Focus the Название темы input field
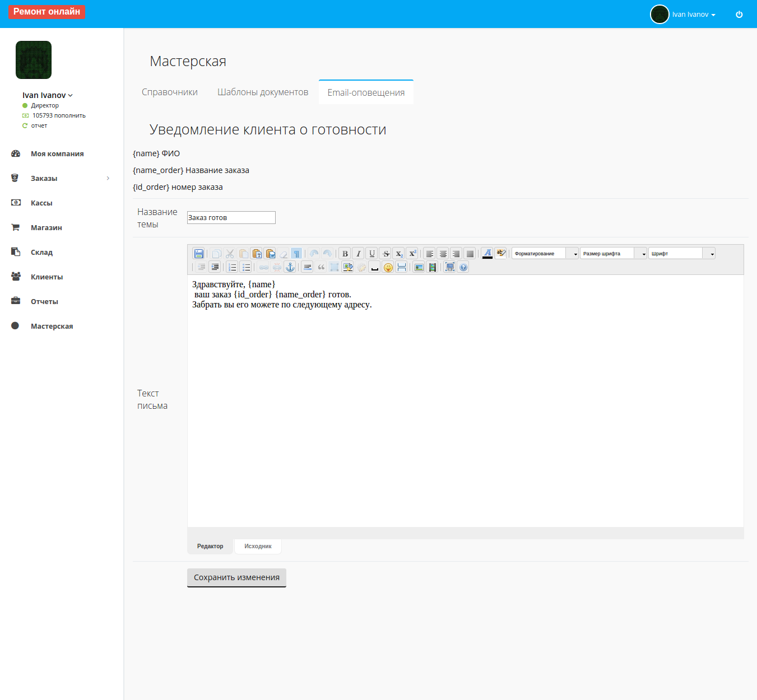757x700 pixels. click(x=231, y=217)
